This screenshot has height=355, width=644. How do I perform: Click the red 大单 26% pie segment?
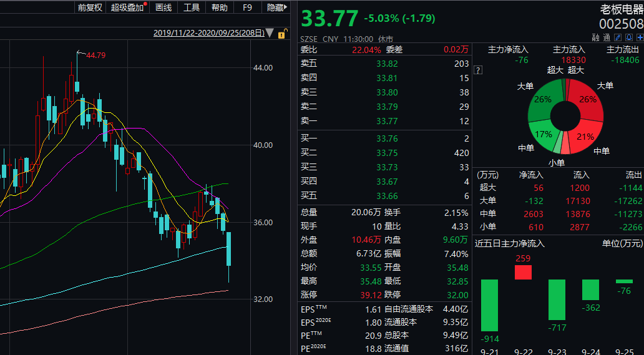[588, 98]
